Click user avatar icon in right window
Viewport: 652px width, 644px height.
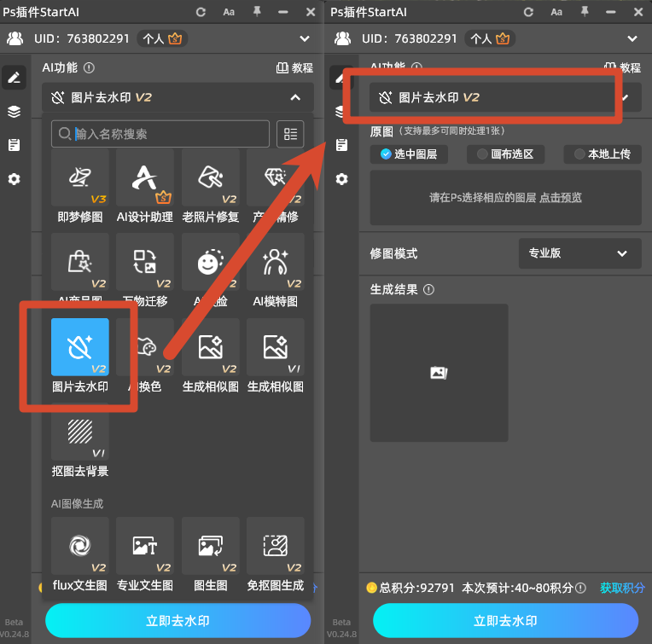[x=342, y=38]
